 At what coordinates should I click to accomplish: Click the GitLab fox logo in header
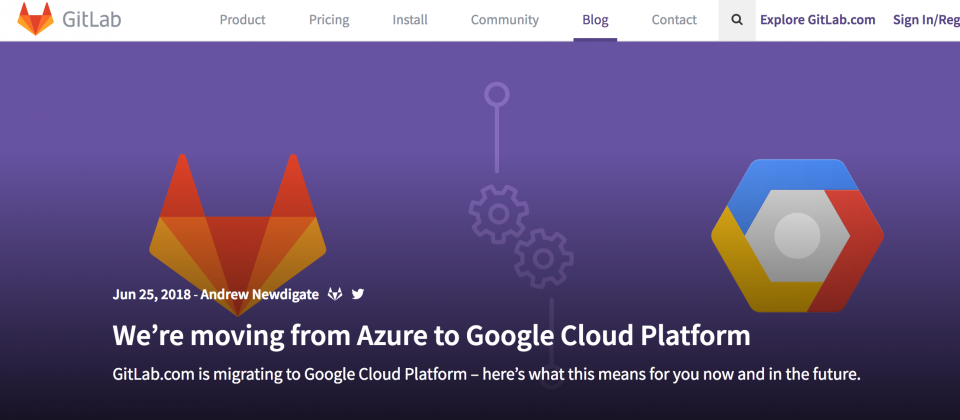coord(36,20)
